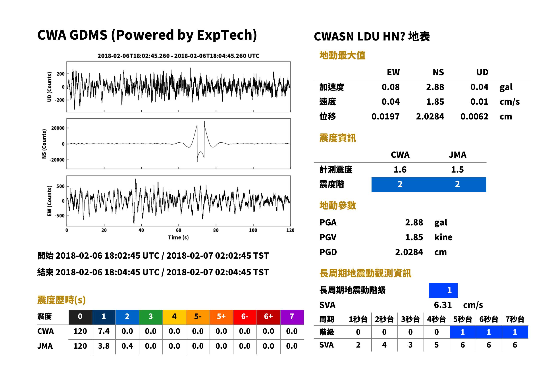
Task: Select the red 6- intensity swatch
Action: point(245,317)
